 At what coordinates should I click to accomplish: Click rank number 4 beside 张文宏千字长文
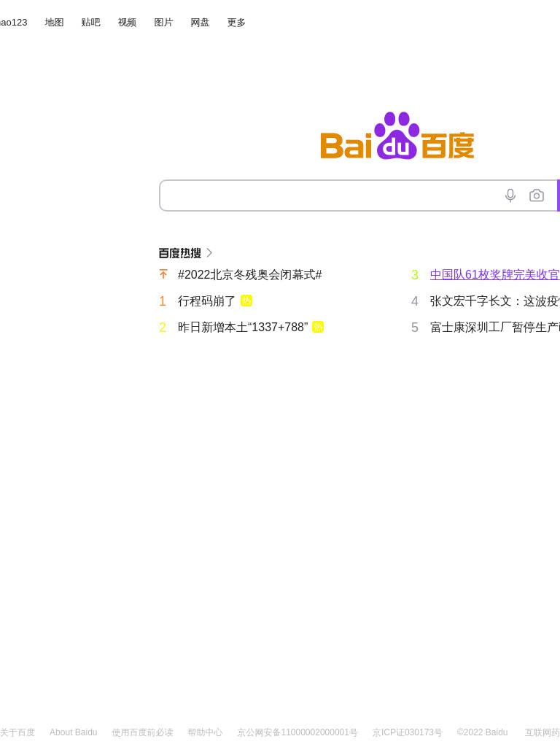[415, 301]
